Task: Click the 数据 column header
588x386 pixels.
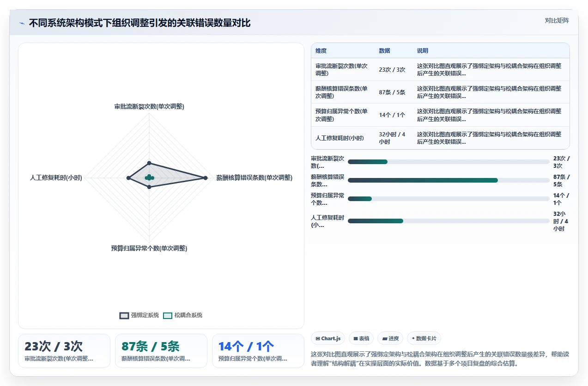Action: 384,51
